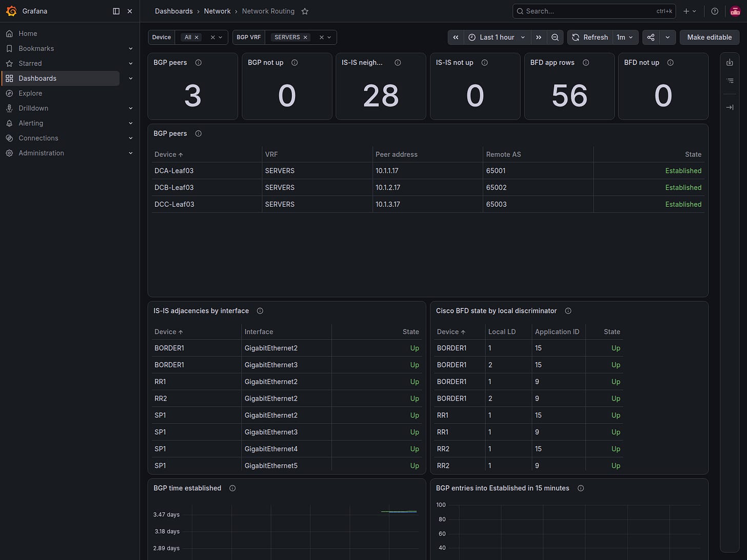This screenshot has height=560, width=747.
Task: Shift time range forward with the double-right arrows
Action: 538,37
